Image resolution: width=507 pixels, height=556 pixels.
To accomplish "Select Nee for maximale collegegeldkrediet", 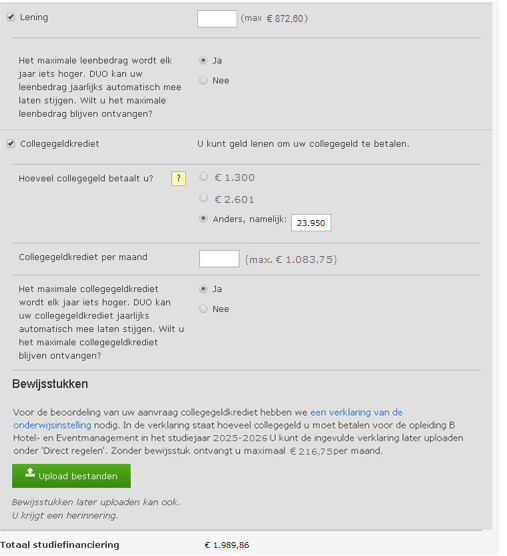I will [203, 308].
